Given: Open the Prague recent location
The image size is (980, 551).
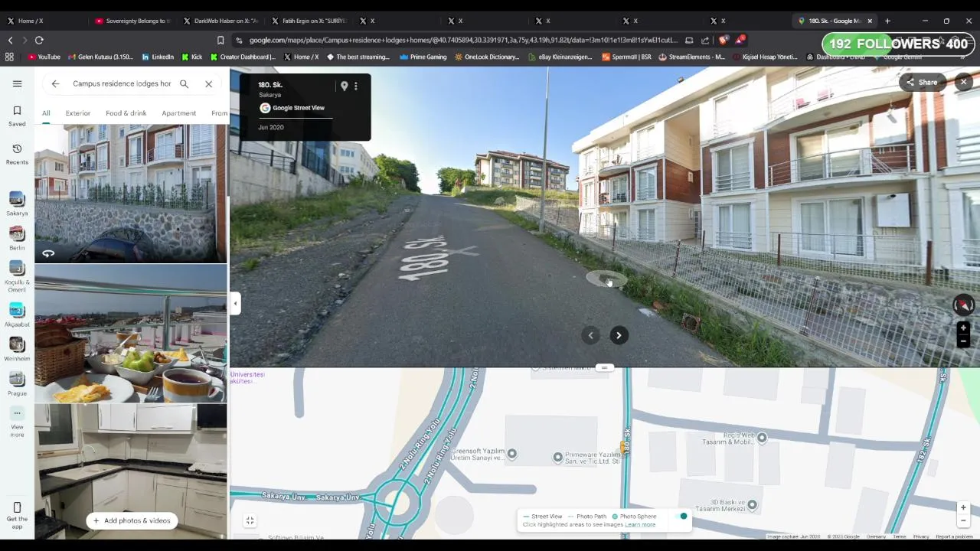Looking at the screenshot, I should pyautogui.click(x=17, y=384).
